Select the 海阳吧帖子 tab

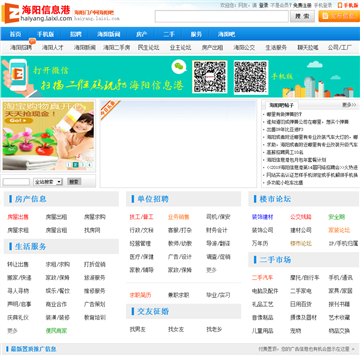tap(282, 105)
